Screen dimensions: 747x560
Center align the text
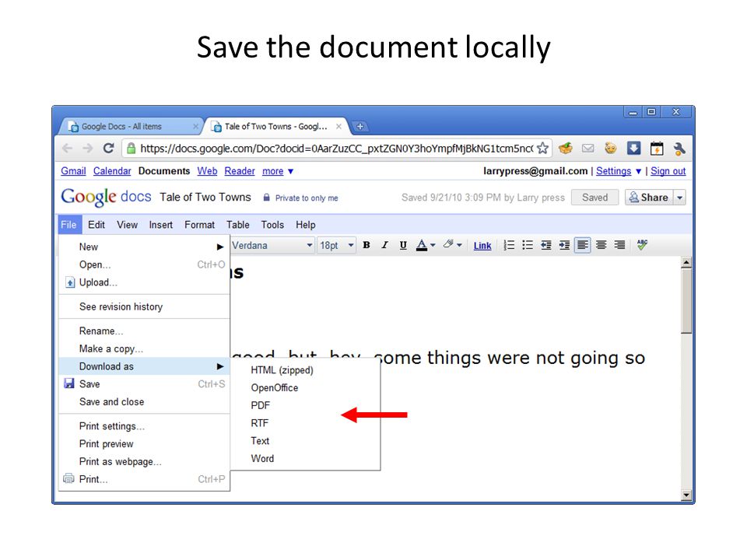pyautogui.click(x=601, y=245)
